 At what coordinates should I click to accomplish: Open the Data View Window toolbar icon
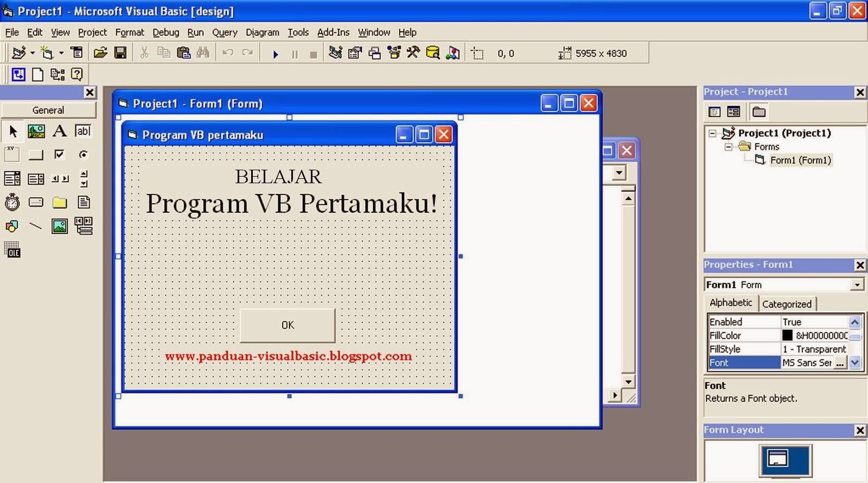tap(433, 53)
